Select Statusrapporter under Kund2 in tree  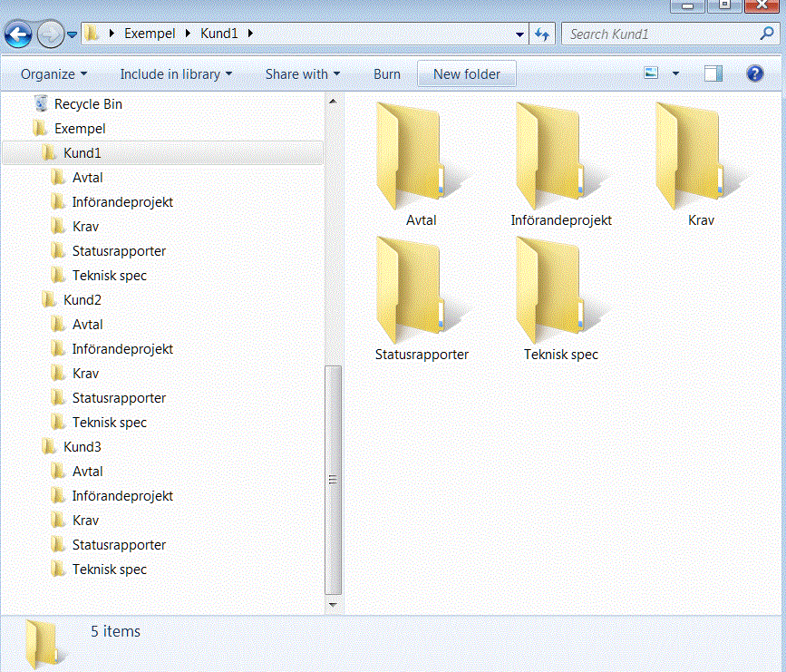(119, 398)
